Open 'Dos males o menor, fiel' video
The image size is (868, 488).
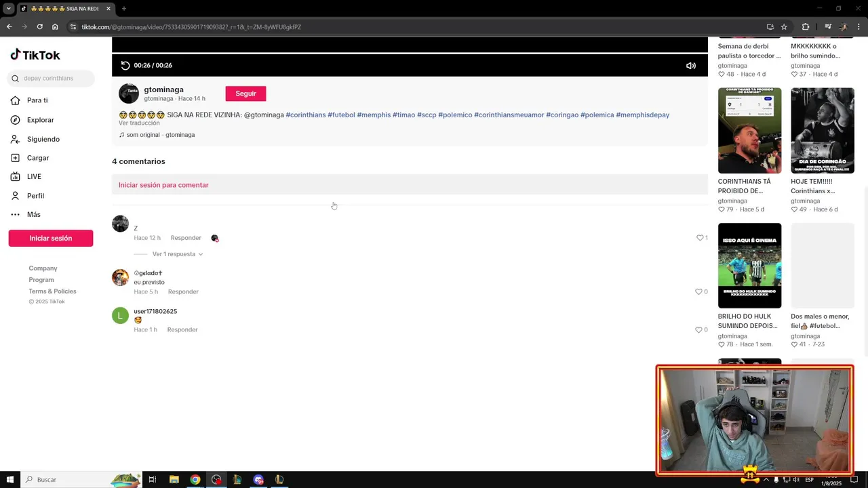tap(823, 266)
